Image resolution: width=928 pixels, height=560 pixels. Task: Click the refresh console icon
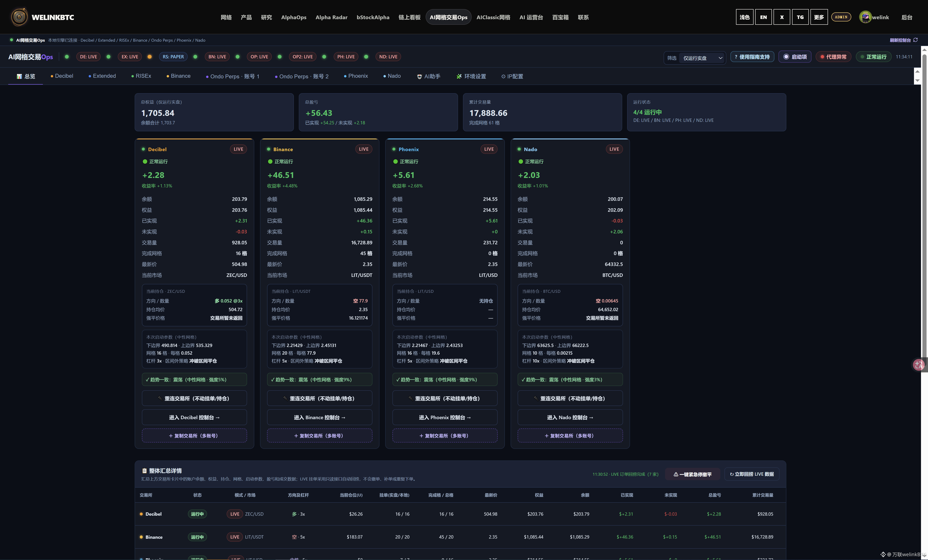915,40
